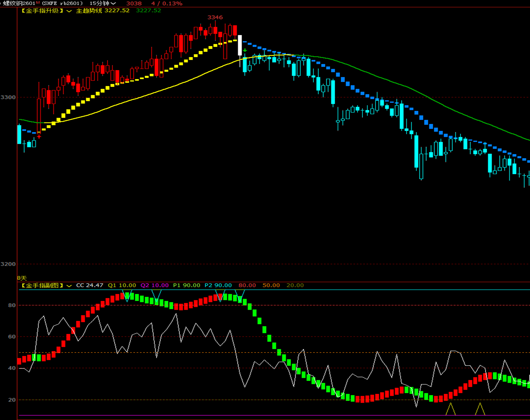
Task: Select the CC 24.47 indicator value
Action: point(90,285)
